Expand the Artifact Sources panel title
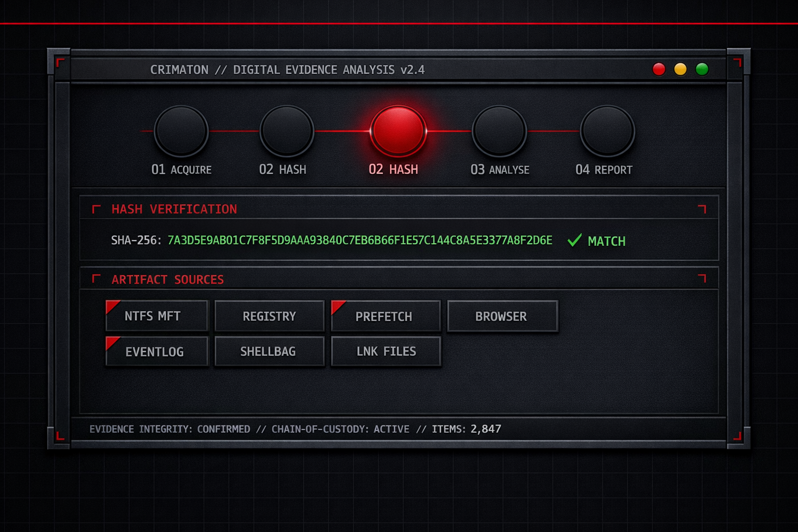Screen dimensions: 798x532 click(x=167, y=280)
